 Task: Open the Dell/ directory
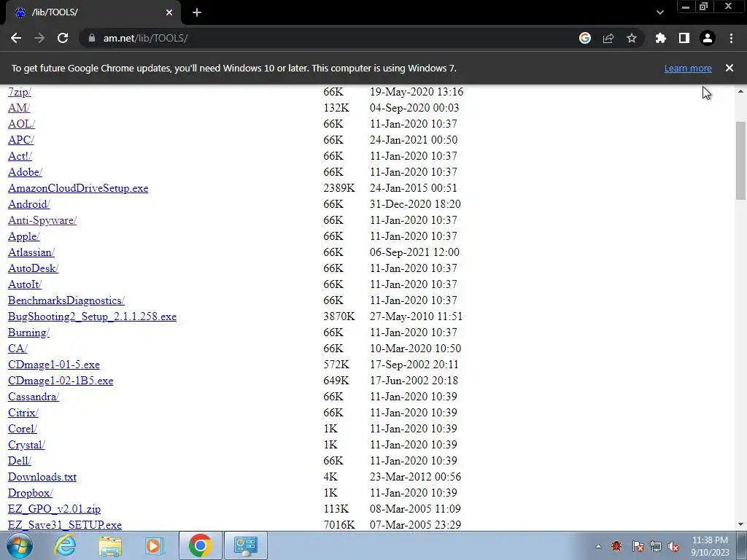[20, 461]
